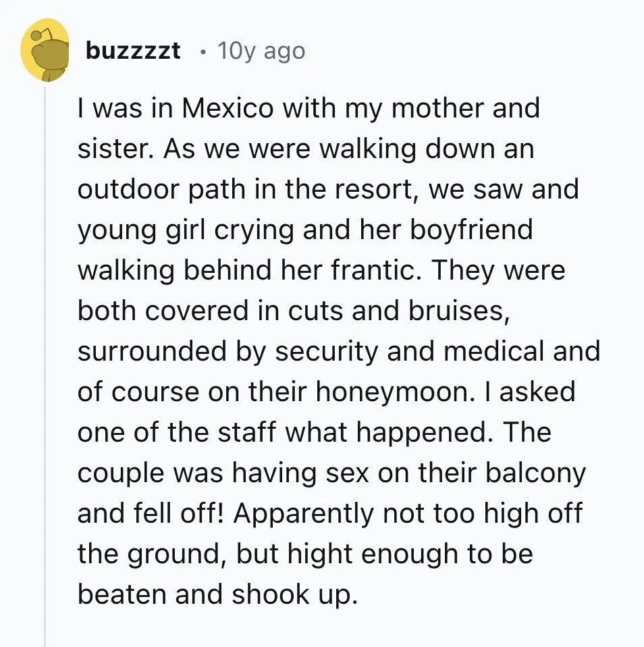This screenshot has width=644, height=647.
Task: Click the "10y ago" comment timestamp
Action: (261, 51)
